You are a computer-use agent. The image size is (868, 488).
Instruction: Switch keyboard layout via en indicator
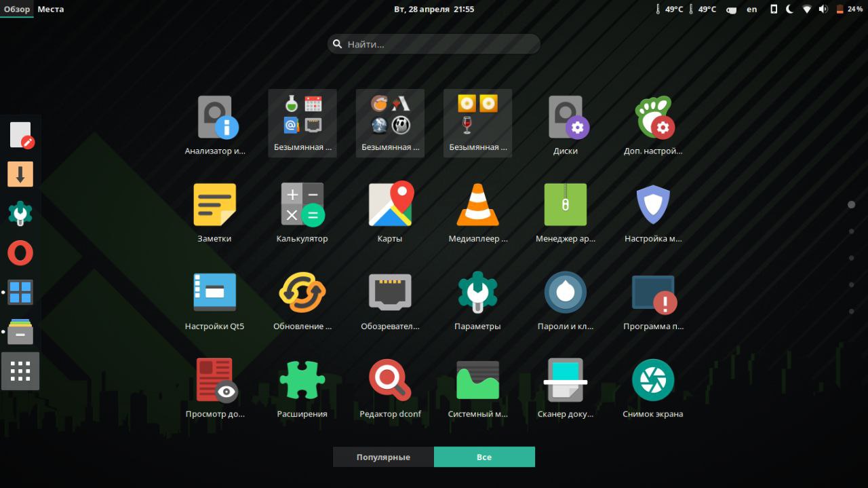coord(752,9)
